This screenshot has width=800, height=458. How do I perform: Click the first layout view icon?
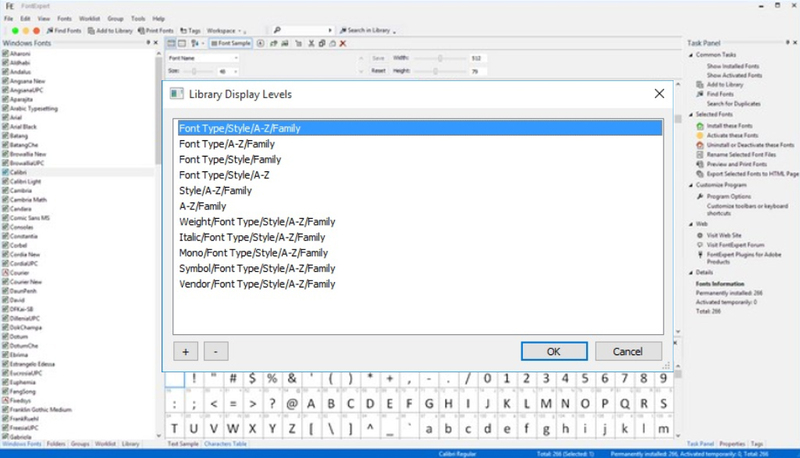coord(171,43)
